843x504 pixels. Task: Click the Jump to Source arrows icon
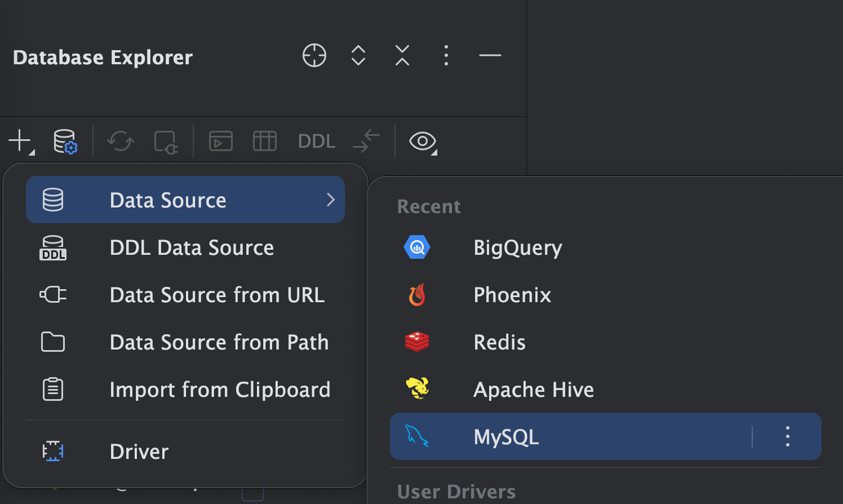(366, 141)
